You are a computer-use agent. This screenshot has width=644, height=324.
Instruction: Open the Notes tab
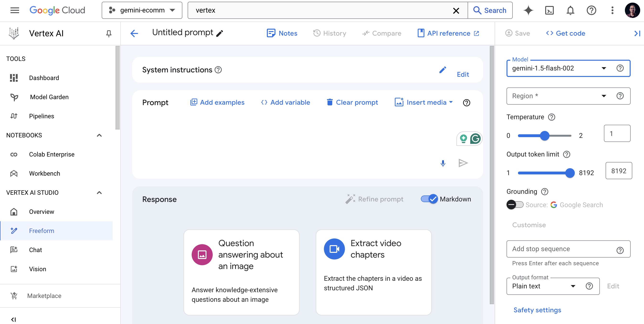pyautogui.click(x=282, y=33)
